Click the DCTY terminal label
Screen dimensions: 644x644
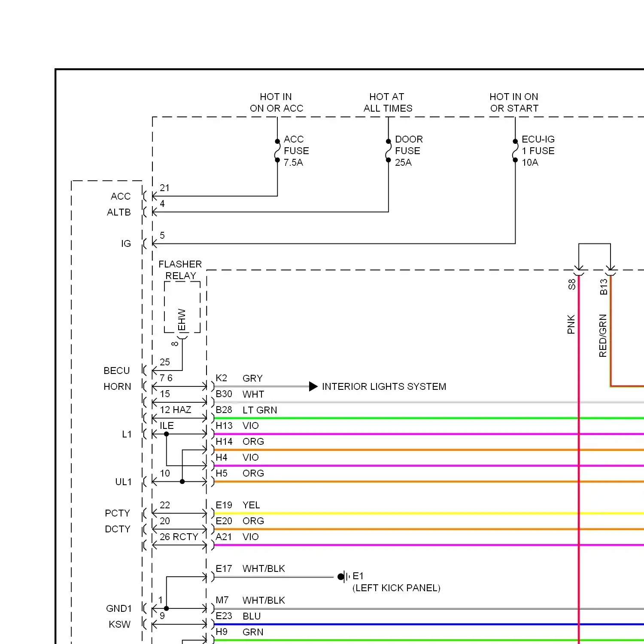pyautogui.click(x=118, y=529)
